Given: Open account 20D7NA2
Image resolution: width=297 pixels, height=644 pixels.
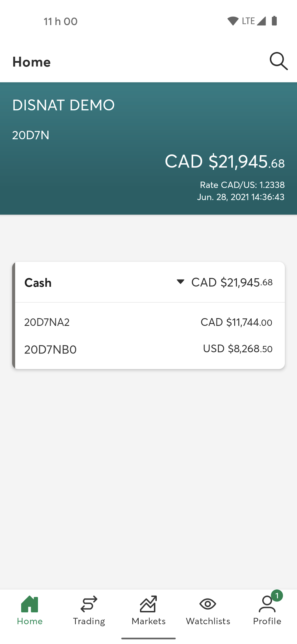Looking at the screenshot, I should coord(47,322).
